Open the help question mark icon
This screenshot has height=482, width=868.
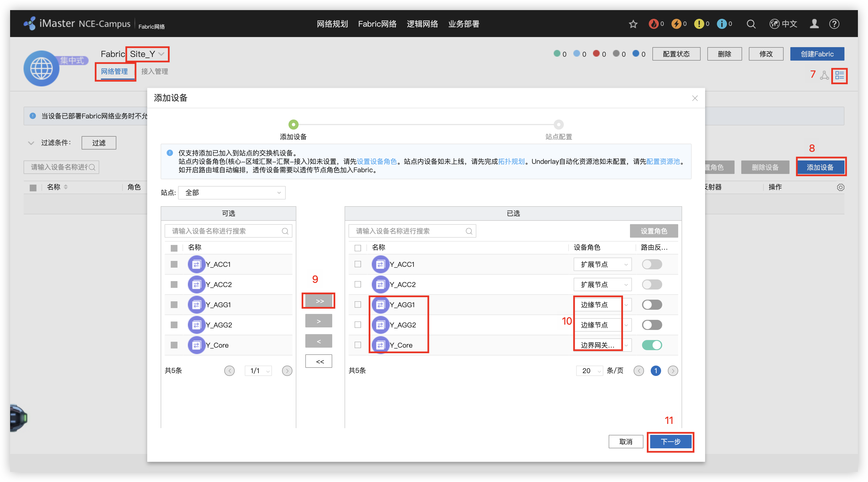[x=834, y=24]
